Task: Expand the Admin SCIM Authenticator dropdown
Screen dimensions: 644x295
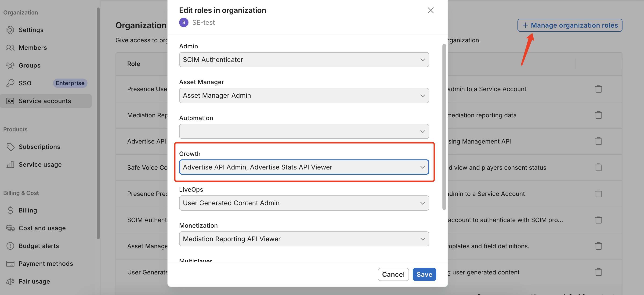Action: 304,60
